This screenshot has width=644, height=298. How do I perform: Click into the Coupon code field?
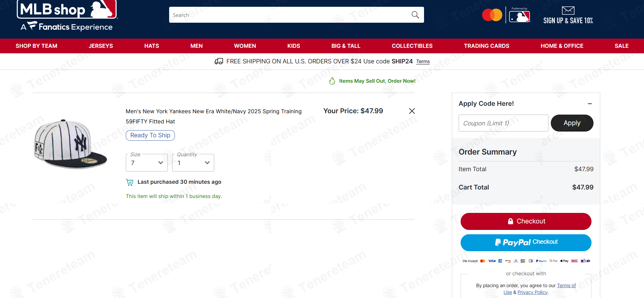tap(503, 123)
